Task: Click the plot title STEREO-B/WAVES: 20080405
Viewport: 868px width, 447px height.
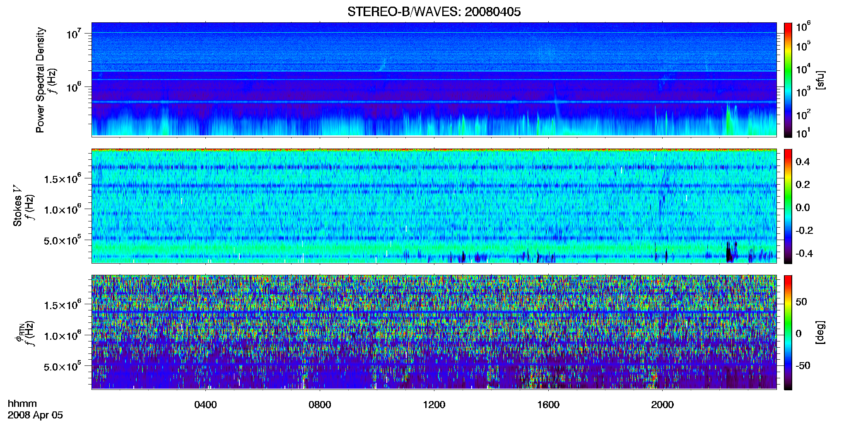Action: [434, 12]
